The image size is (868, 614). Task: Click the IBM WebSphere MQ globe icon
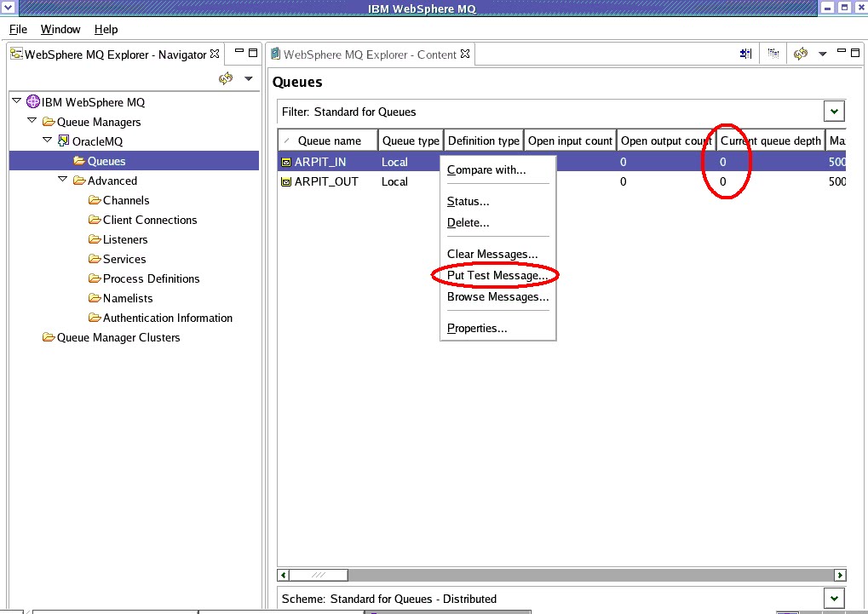[32, 100]
